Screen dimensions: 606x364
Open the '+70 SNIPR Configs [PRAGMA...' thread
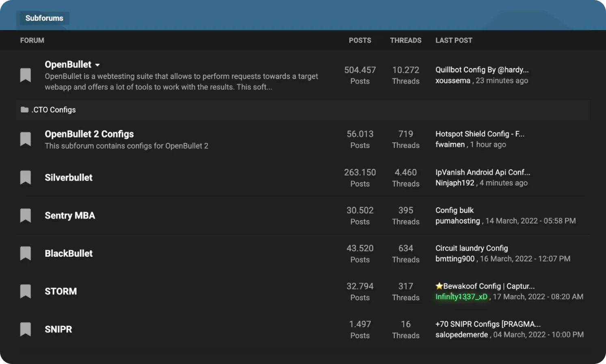click(488, 324)
